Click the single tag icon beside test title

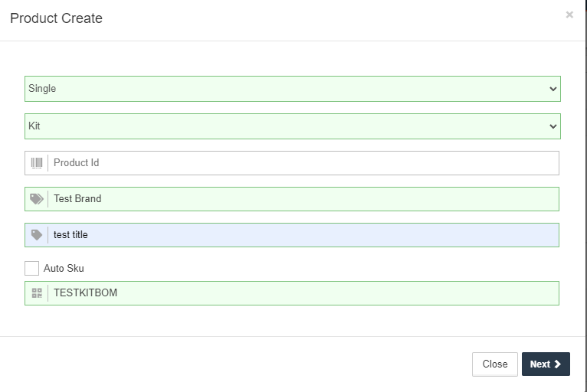37,235
